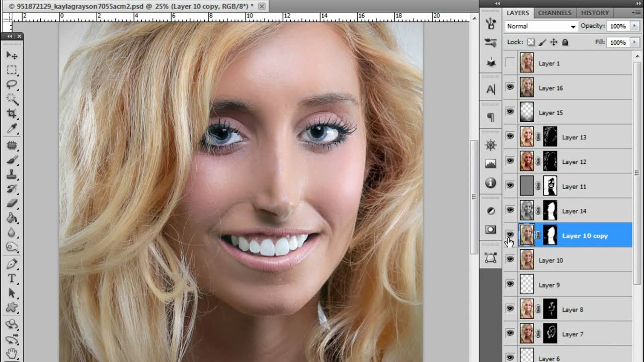This screenshot has width=644, height=362.
Task: Show Layer 1 by clicking its visibility box
Action: tap(510, 63)
